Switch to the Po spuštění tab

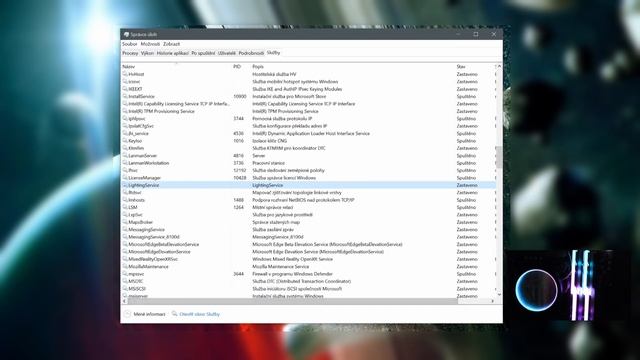(x=203, y=53)
